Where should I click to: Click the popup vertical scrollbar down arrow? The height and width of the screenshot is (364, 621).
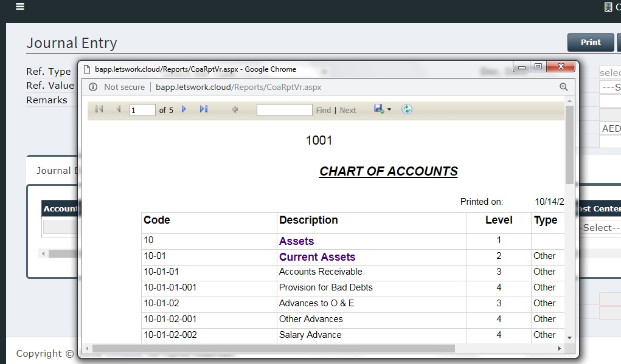click(569, 337)
